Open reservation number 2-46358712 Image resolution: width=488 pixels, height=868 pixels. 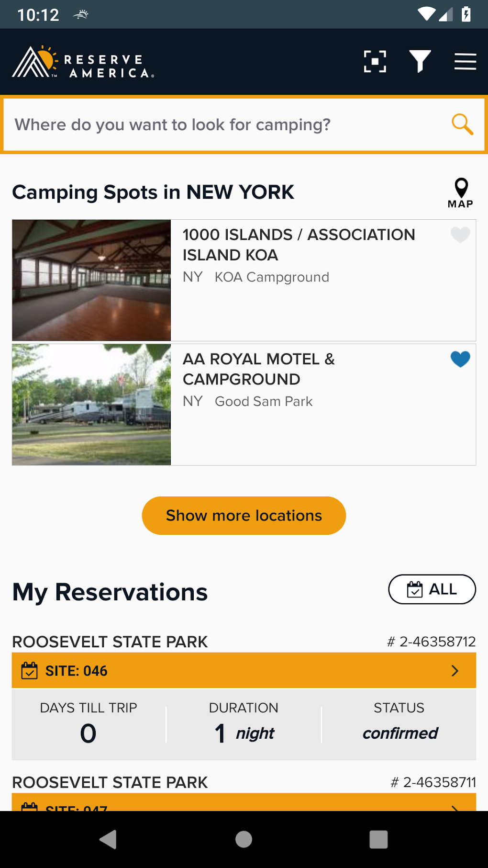tap(431, 642)
